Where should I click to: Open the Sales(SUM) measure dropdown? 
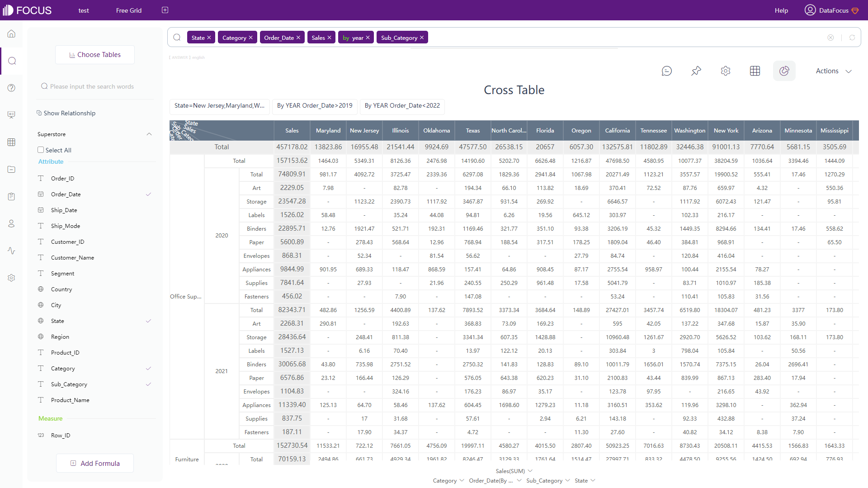coord(514,471)
